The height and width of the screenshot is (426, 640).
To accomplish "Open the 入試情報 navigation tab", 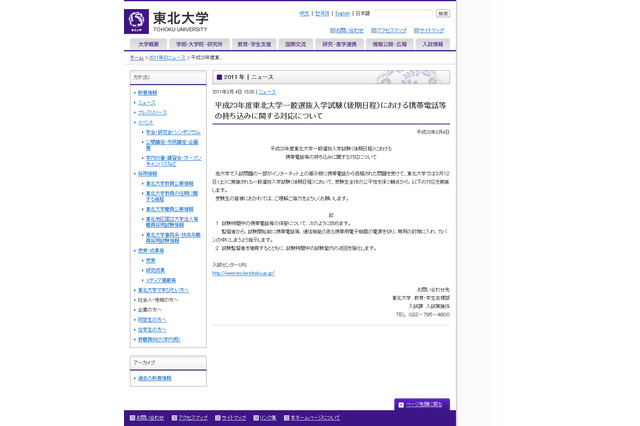I will [x=433, y=44].
